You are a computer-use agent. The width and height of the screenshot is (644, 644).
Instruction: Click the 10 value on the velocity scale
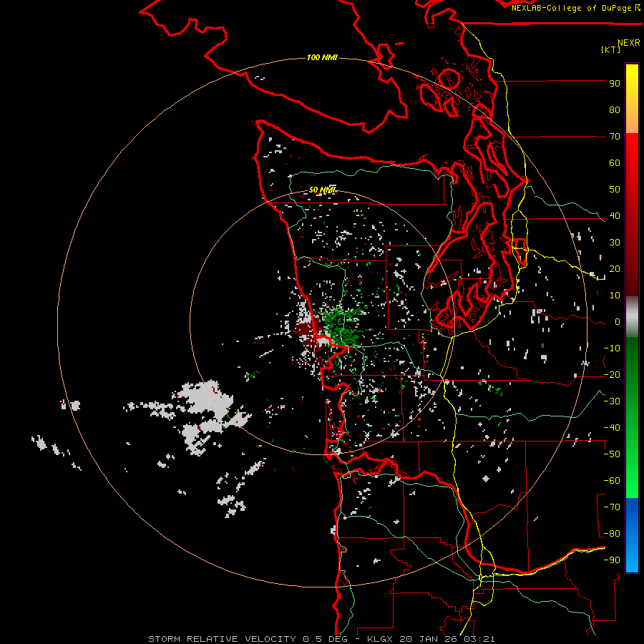pos(615,296)
